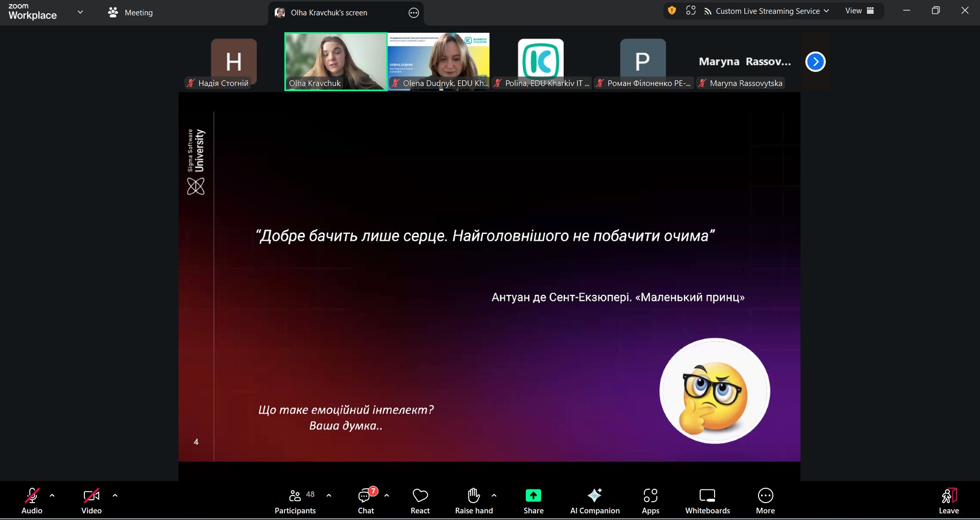The image size is (980, 520).
Task: Open AI Companion
Action: click(x=594, y=501)
